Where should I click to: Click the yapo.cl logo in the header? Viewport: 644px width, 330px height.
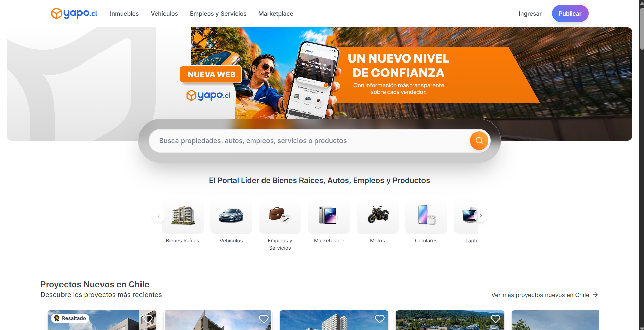click(x=74, y=13)
